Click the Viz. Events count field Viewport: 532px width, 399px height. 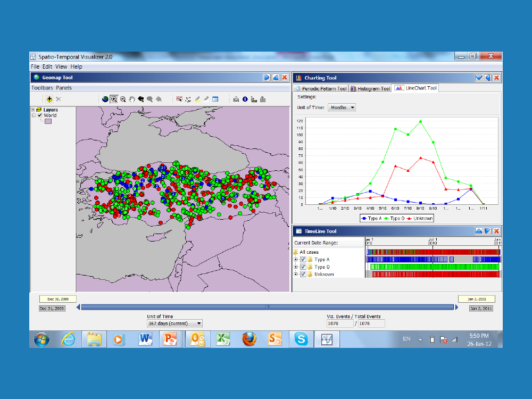[340, 323]
